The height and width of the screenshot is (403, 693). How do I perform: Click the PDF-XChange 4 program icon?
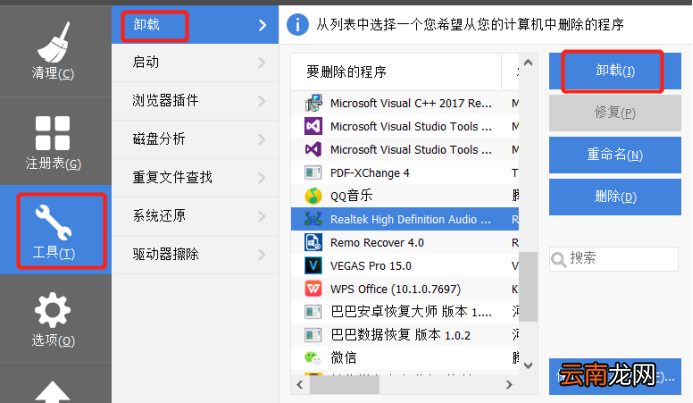313,173
